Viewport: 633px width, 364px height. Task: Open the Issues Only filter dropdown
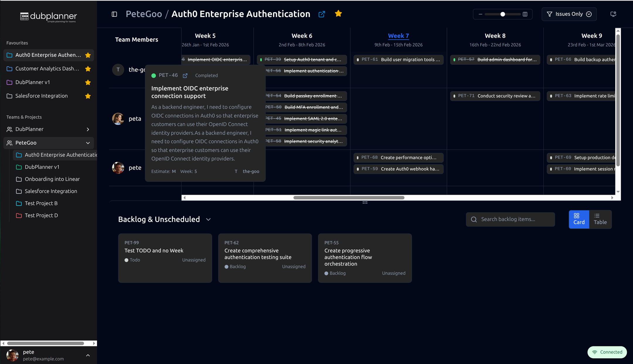click(589, 14)
